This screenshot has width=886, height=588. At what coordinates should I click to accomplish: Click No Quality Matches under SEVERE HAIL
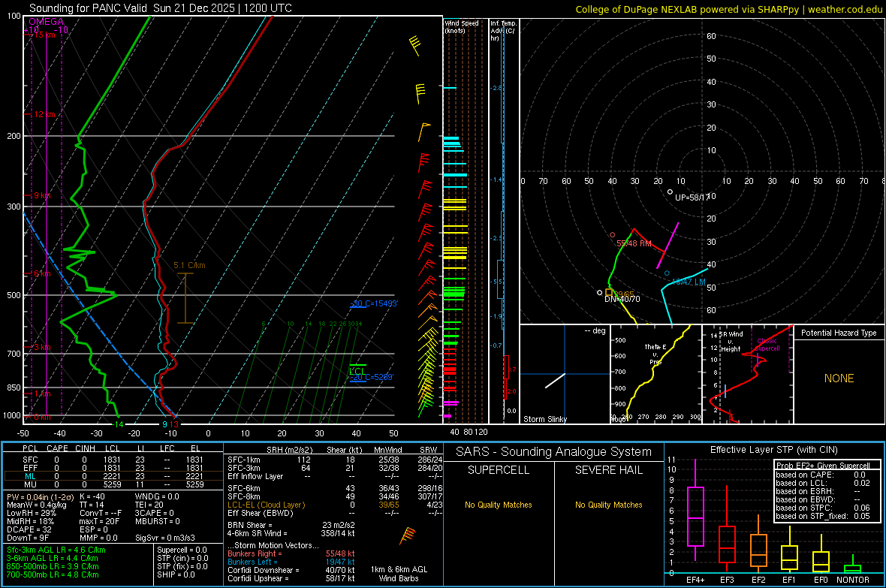pos(608,505)
